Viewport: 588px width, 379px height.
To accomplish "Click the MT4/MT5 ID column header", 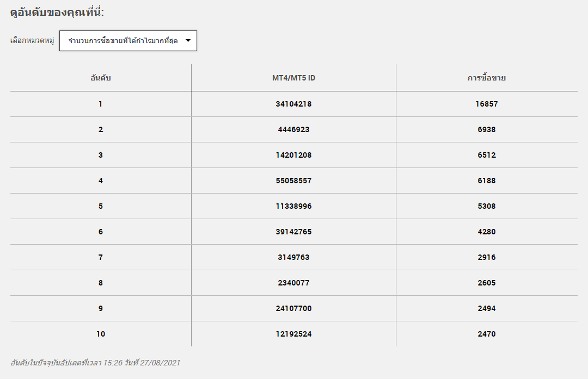I will [x=293, y=78].
